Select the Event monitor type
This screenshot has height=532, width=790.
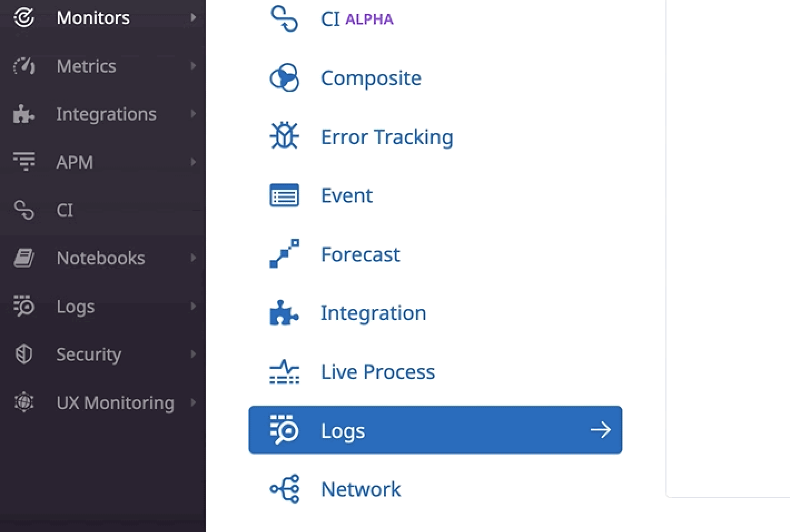tap(346, 195)
